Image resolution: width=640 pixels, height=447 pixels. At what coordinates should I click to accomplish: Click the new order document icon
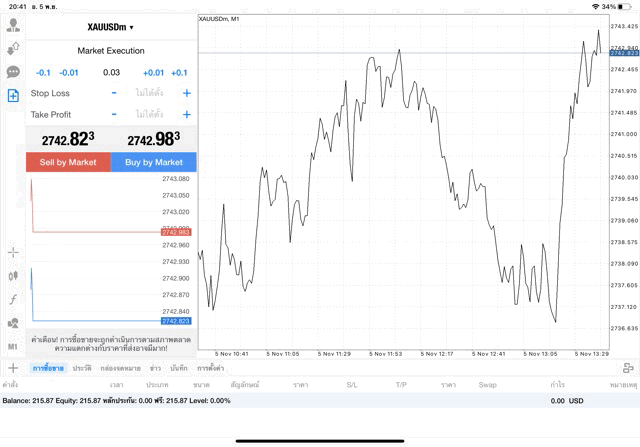pyautogui.click(x=13, y=96)
